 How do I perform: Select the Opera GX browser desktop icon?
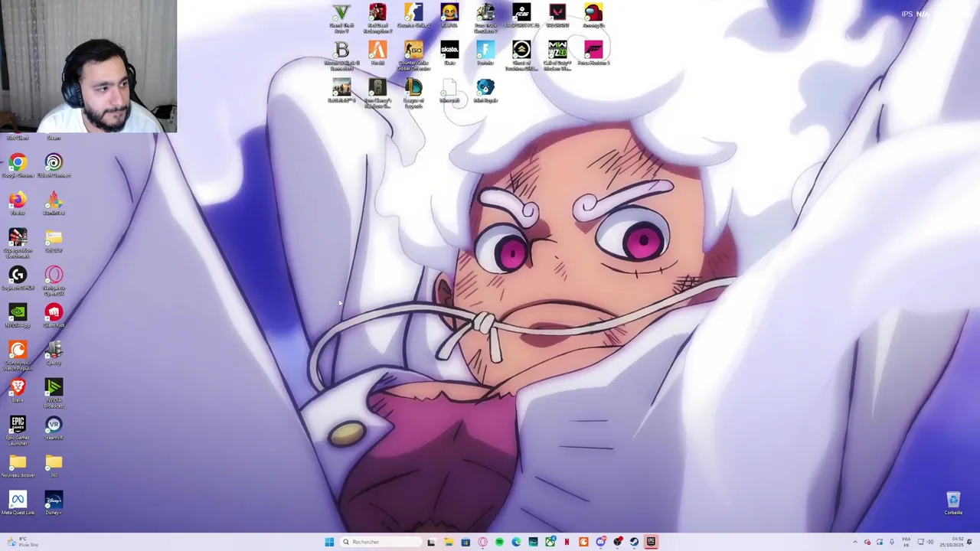(x=54, y=280)
